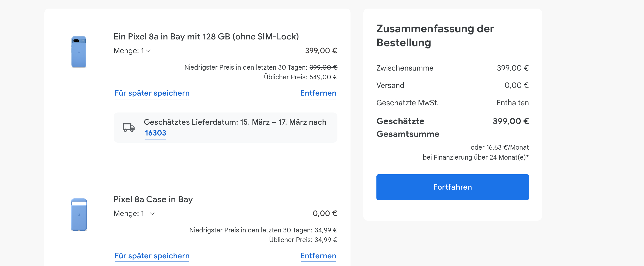Image resolution: width=644 pixels, height=266 pixels.
Task: Click the 16,63 €/Monat financing text
Action: tap(500, 147)
